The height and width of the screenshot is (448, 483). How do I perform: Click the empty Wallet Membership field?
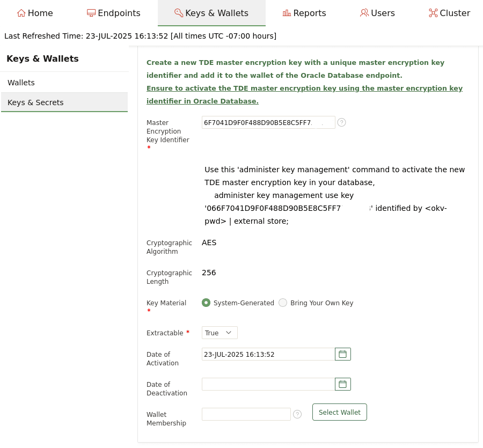pos(246,414)
